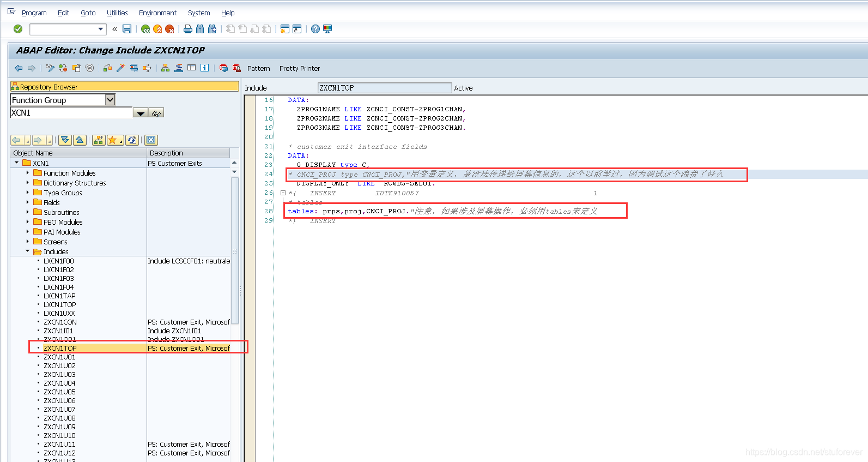Refresh the object list icon
This screenshot has width=868, height=462.
click(x=132, y=140)
